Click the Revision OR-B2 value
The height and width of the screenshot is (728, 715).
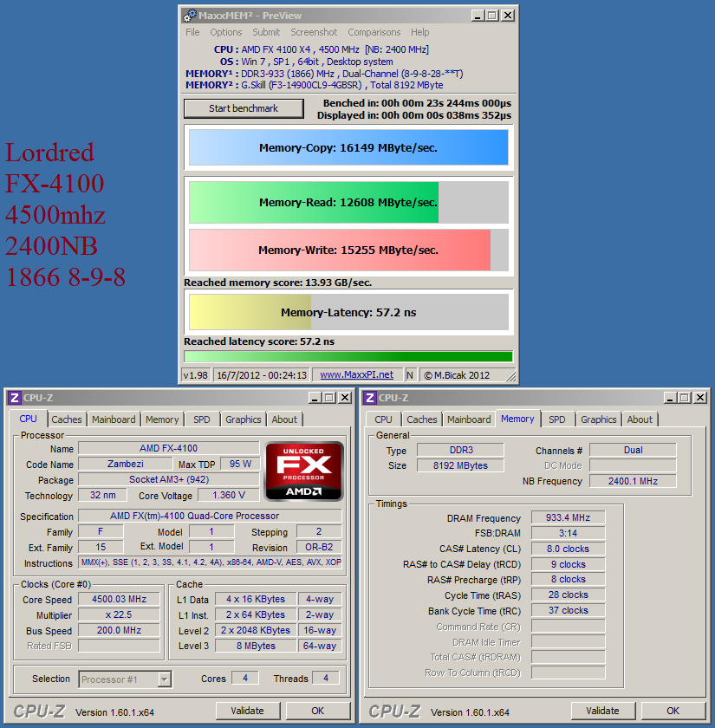tap(319, 547)
